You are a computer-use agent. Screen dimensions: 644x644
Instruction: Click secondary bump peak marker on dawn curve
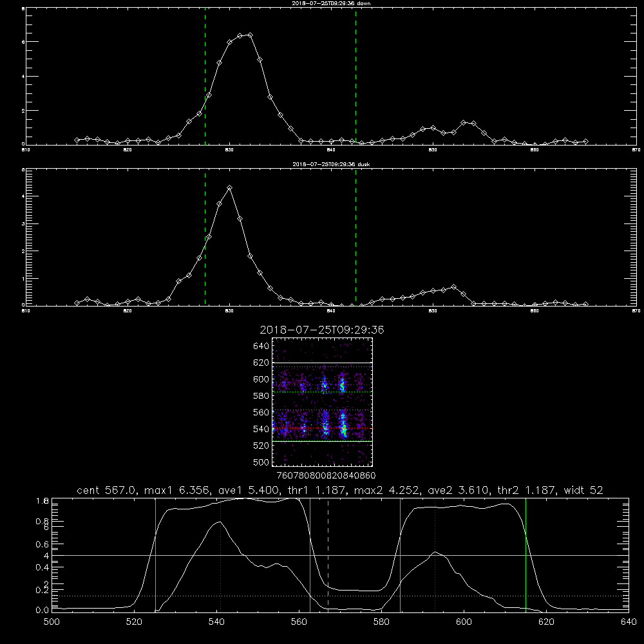pyautogui.click(x=464, y=122)
